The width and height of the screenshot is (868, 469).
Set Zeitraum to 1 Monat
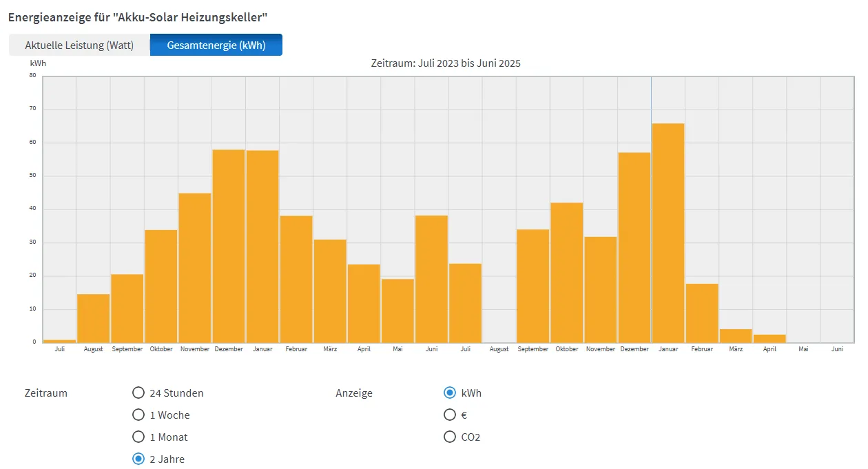[x=138, y=437]
